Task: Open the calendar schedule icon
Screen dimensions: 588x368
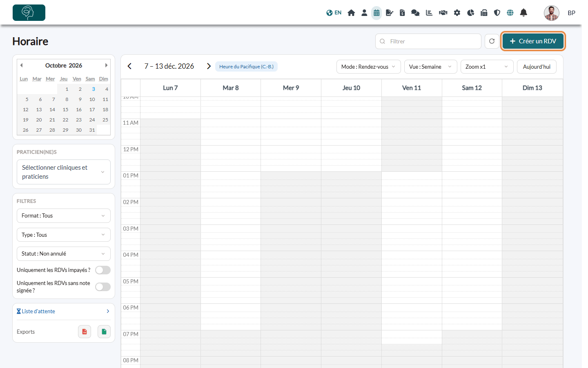Action: [376, 13]
